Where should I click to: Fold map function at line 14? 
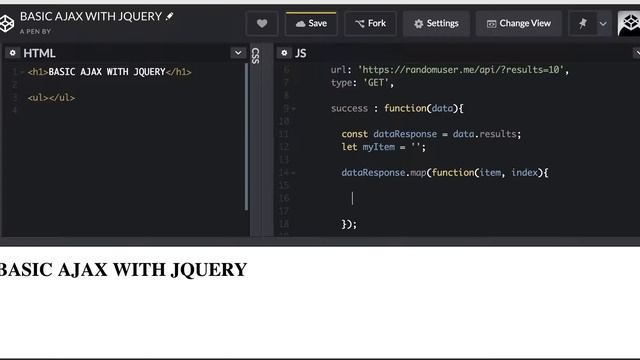(293, 173)
